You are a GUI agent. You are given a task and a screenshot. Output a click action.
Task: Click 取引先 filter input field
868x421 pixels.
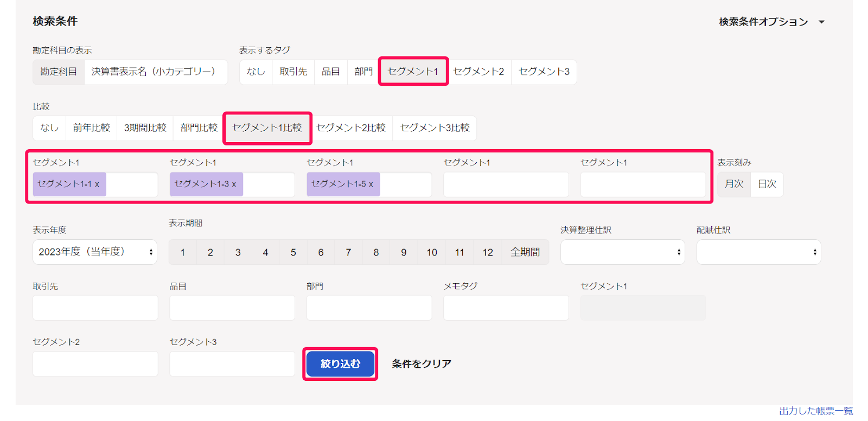[95, 308]
